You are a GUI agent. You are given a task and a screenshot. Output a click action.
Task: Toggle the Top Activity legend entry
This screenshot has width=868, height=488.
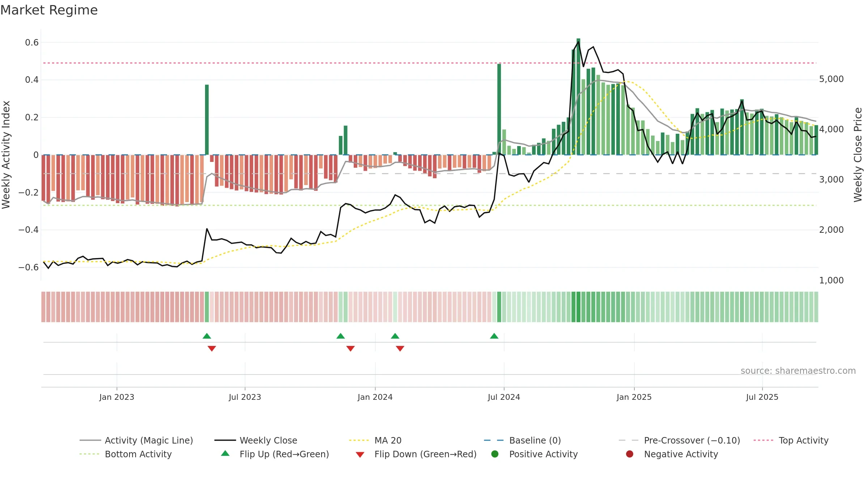tap(791, 440)
